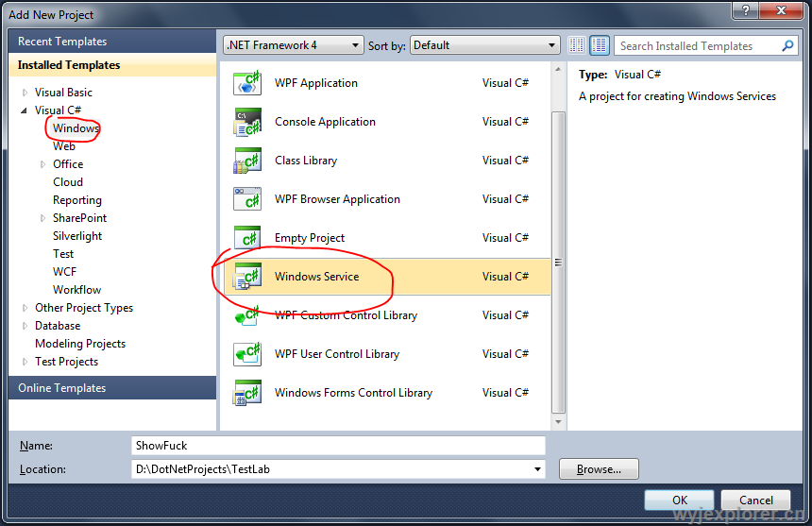Select the "Console Application" template name
Screen dimensions: 812x526
click(325, 122)
